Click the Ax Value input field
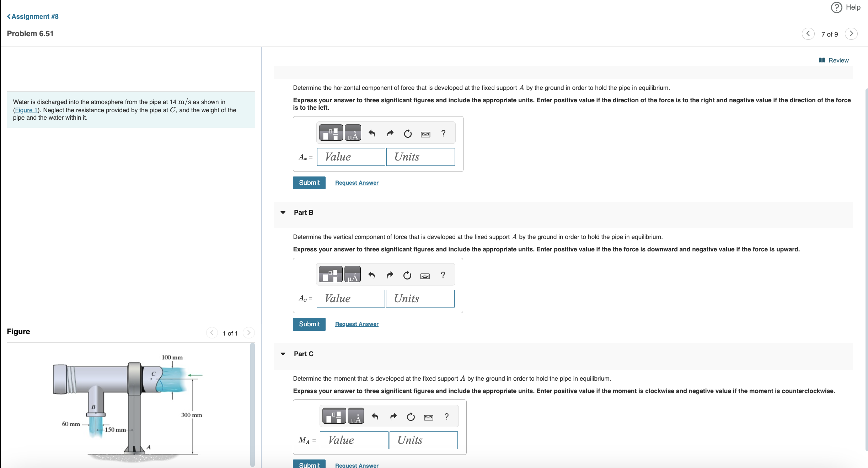 [x=351, y=157]
